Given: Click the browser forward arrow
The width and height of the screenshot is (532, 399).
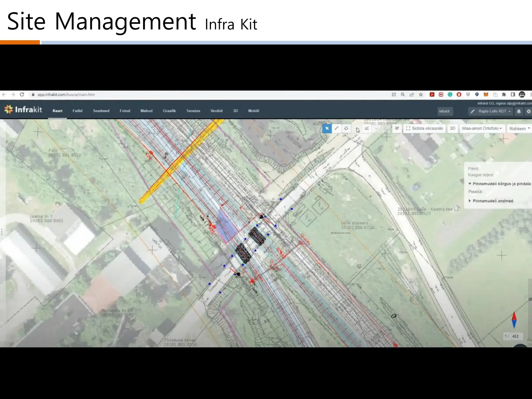Looking at the screenshot, I should (x=13, y=95).
